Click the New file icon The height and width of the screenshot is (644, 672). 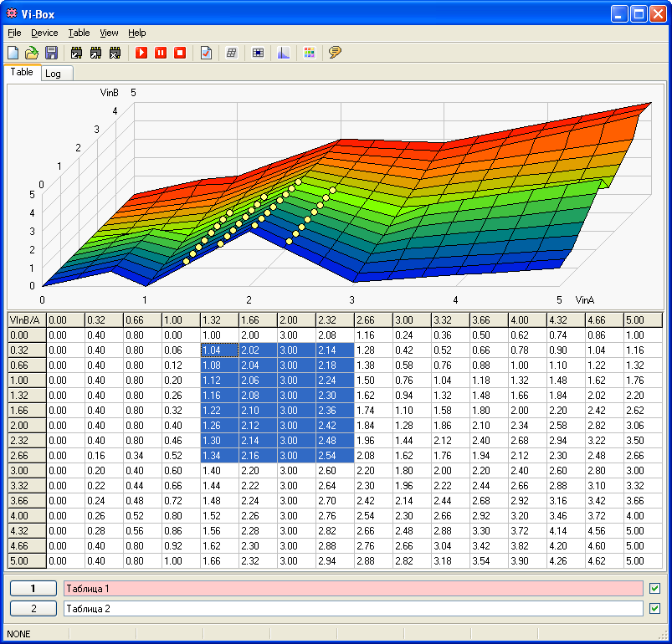(x=13, y=53)
